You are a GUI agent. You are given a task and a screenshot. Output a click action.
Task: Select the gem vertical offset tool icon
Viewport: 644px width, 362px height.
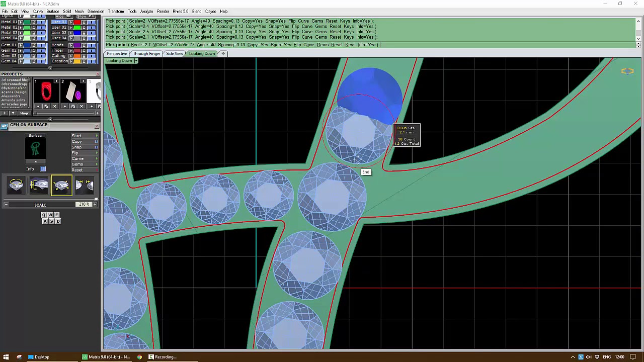coord(39,185)
